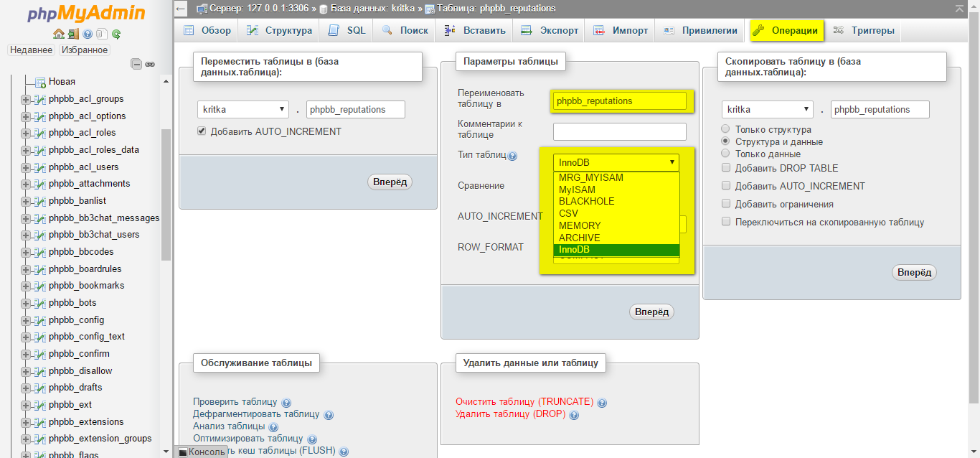This screenshot has width=980, height=458.
Task: Open the Экспорт tab
Action: [550, 30]
